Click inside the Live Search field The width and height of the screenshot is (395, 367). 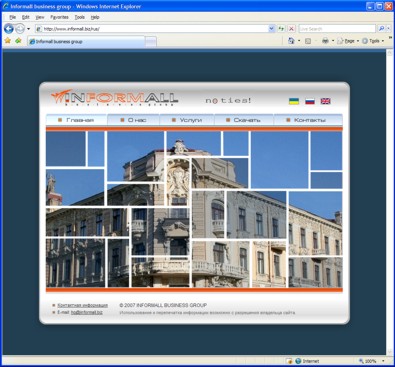tap(337, 29)
